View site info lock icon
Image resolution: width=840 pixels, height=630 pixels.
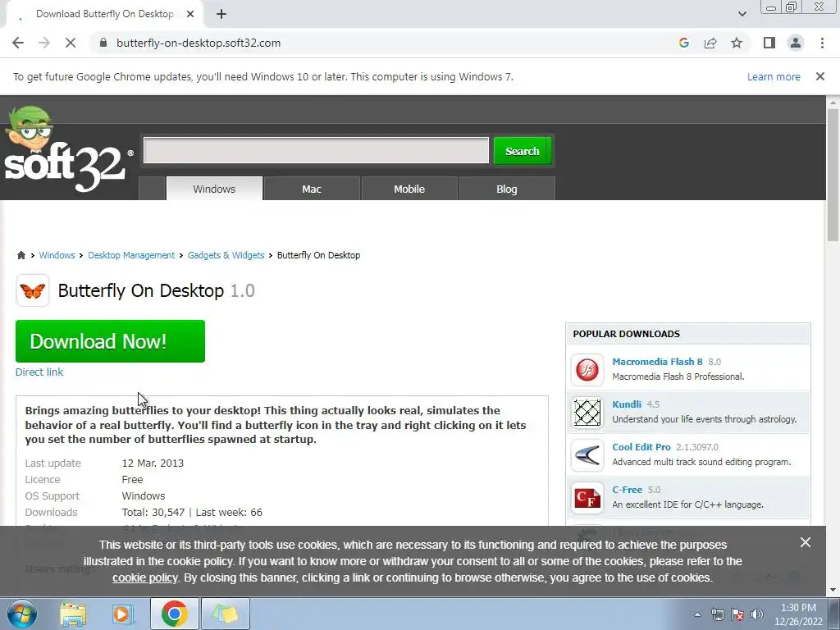tap(103, 43)
